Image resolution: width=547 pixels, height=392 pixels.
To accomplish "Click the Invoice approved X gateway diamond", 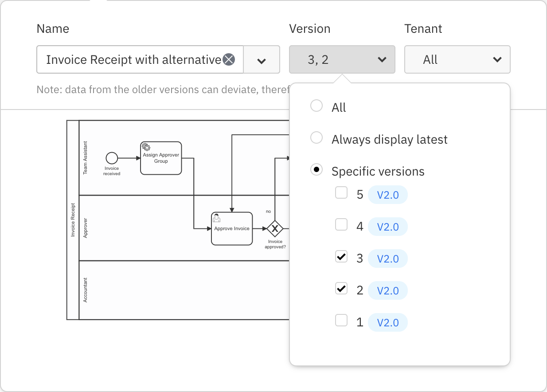I will pos(275,229).
